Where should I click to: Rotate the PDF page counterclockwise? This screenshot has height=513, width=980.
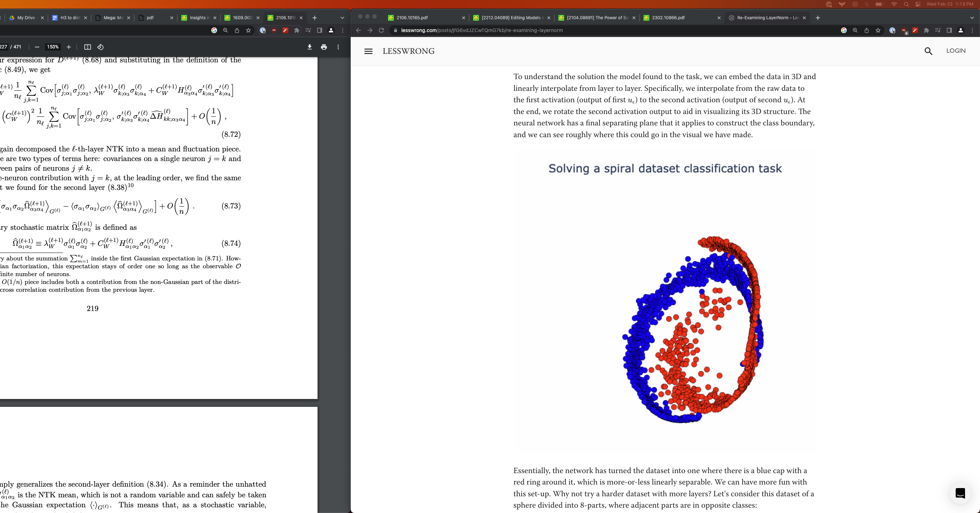click(100, 47)
